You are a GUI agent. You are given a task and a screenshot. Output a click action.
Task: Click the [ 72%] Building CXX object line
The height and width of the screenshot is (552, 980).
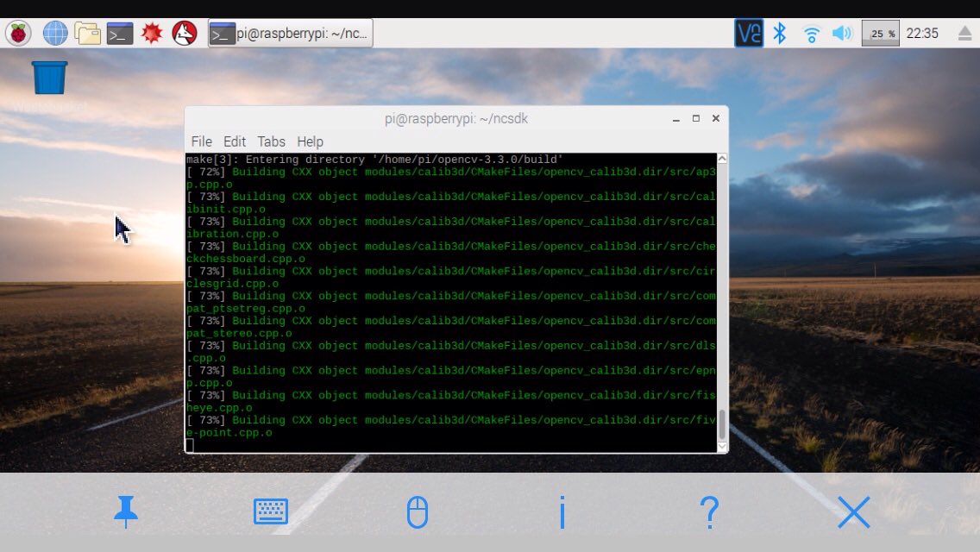pyautogui.click(x=450, y=172)
